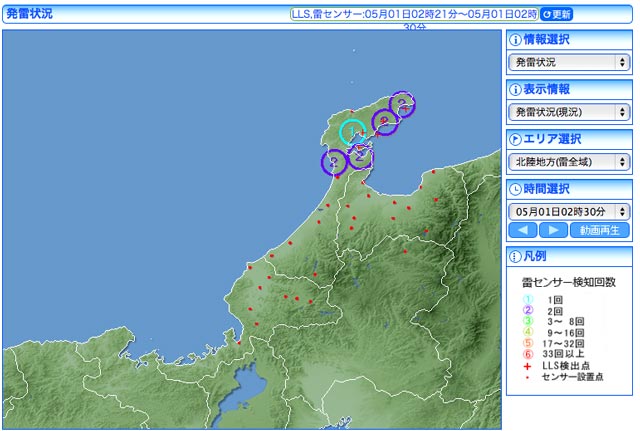Click the clock icon beside 時間選択
Viewport: 640px width, 431px height.
pos(515,189)
